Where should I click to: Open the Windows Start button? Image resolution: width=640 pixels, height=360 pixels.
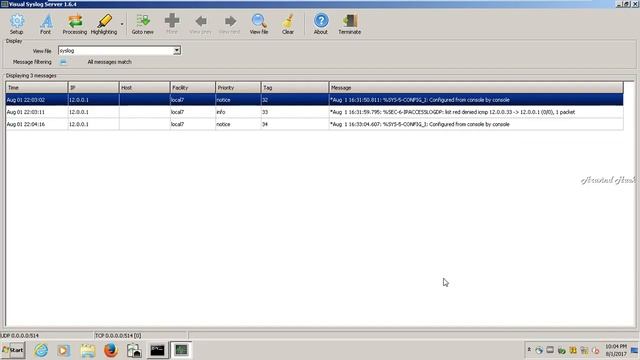click(x=13, y=350)
